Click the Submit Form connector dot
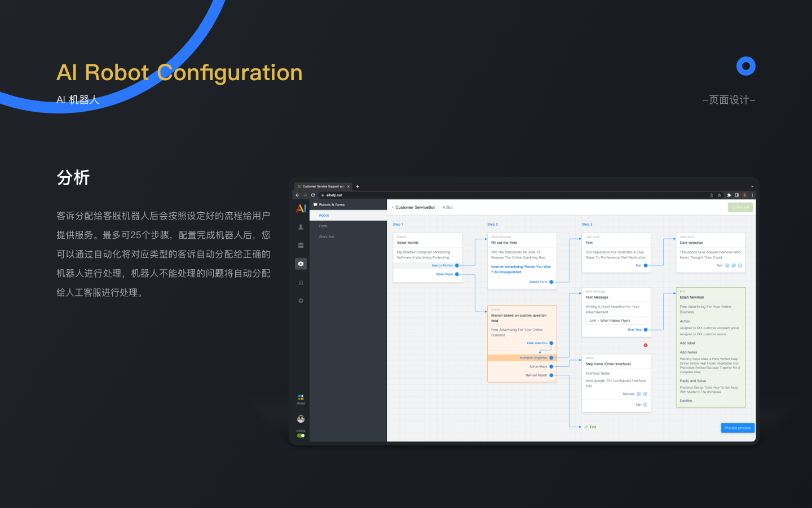The width and height of the screenshot is (812, 508). pos(551,282)
